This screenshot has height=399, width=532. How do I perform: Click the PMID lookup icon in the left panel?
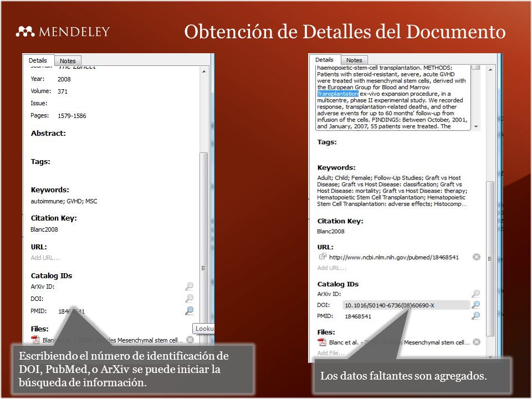click(x=190, y=310)
